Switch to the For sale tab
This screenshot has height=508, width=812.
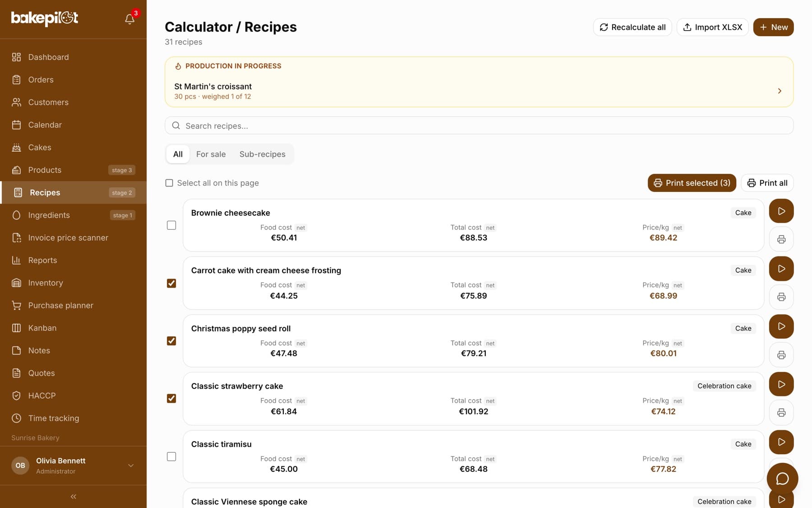pyautogui.click(x=211, y=154)
